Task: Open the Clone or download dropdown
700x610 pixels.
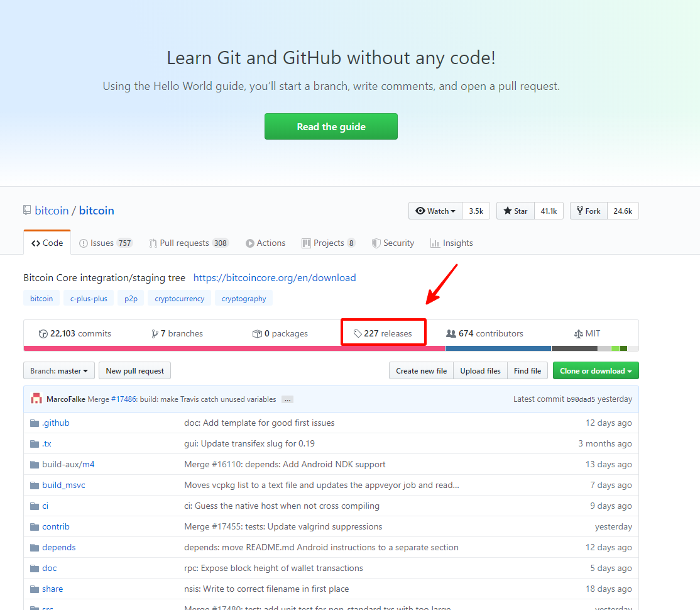Action: tap(596, 371)
